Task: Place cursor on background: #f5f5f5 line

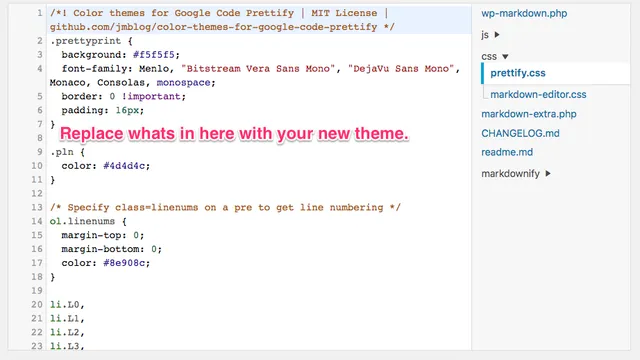Action: click(120, 55)
